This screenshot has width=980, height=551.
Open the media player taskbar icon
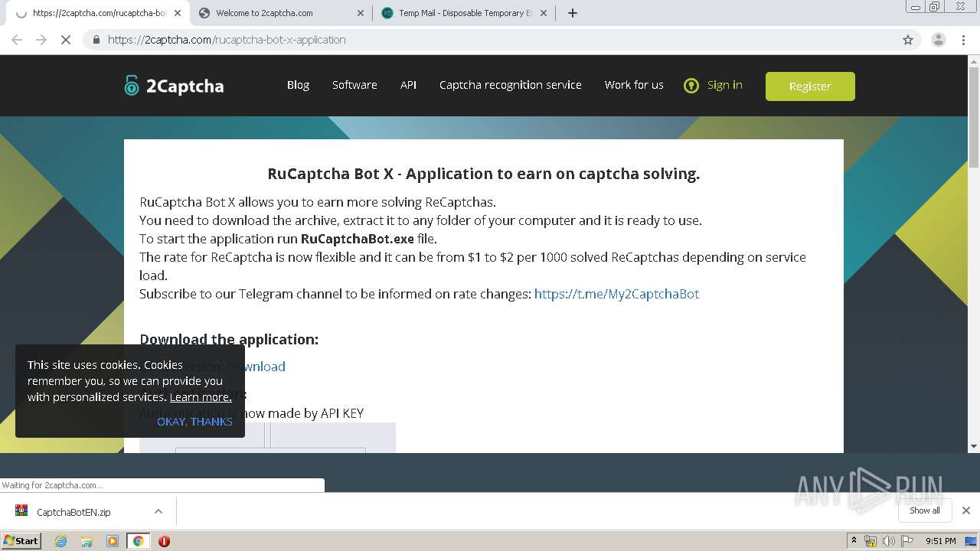point(113,541)
